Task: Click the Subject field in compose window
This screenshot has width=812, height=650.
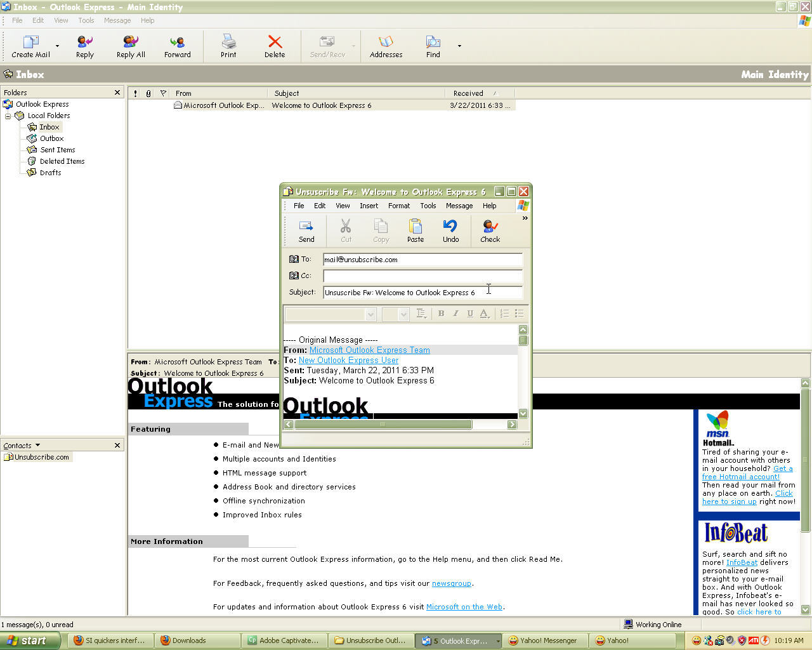Action: pos(422,293)
